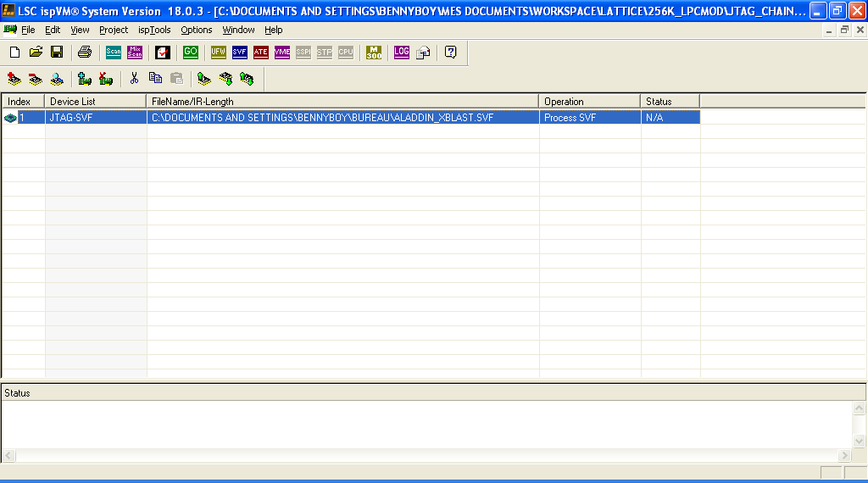Click the chip with up-down arrows icon
The height and width of the screenshot is (483, 868).
[247, 79]
